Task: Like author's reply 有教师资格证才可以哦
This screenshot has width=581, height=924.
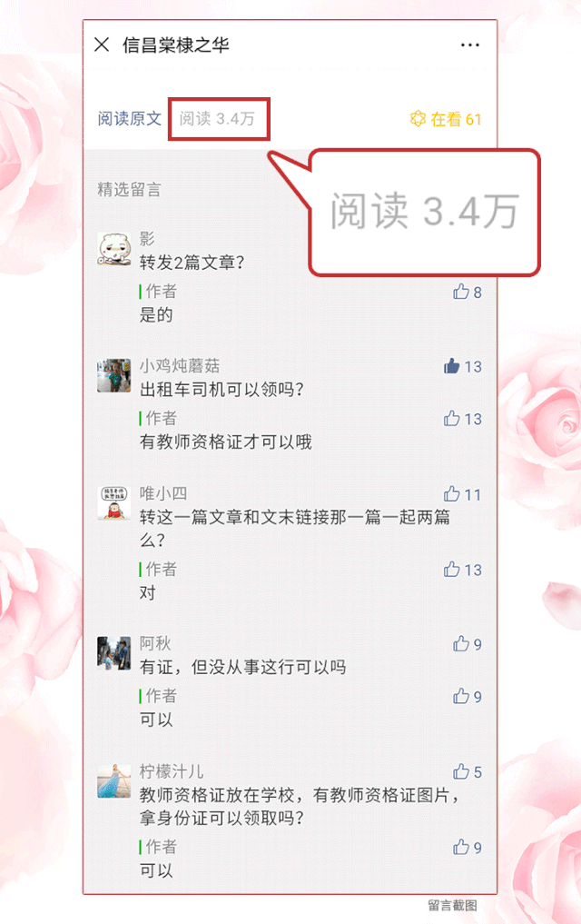Action: 452,419
